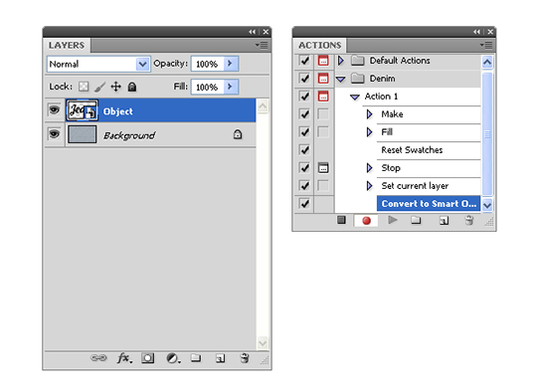
Task: Click lock all padlock icon
Action: pyautogui.click(x=132, y=87)
